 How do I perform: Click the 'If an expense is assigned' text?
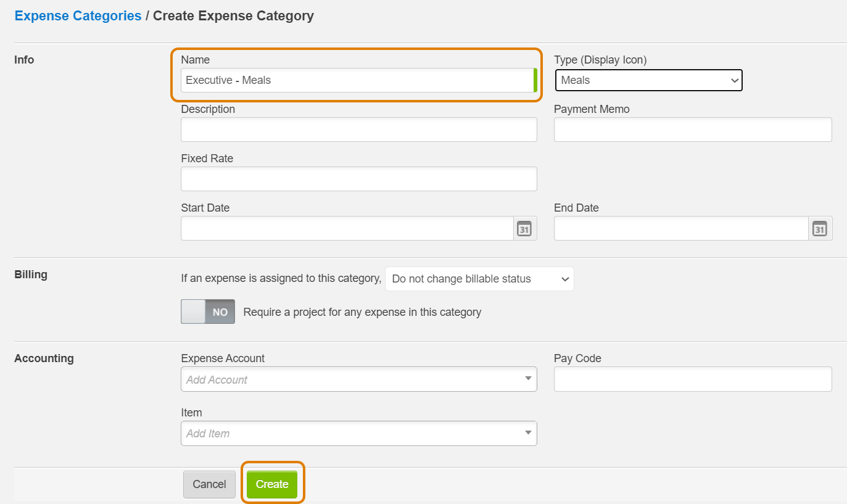tap(281, 278)
